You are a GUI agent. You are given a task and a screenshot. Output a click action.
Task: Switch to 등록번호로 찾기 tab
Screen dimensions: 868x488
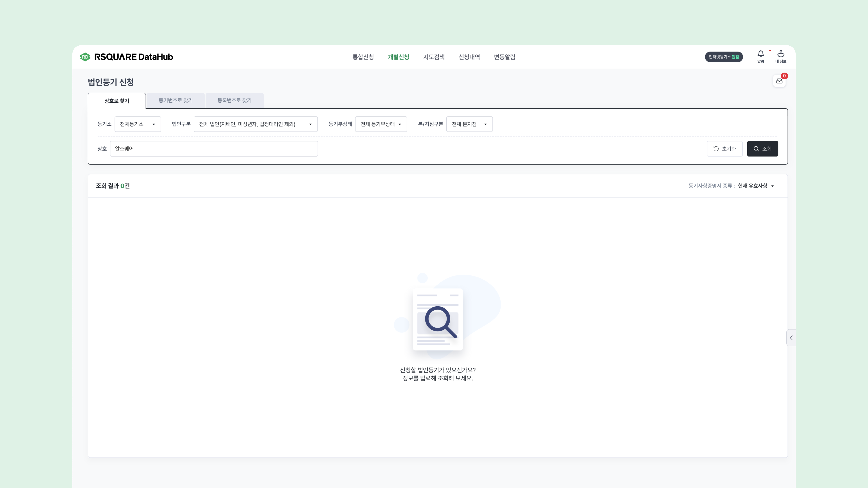(235, 100)
